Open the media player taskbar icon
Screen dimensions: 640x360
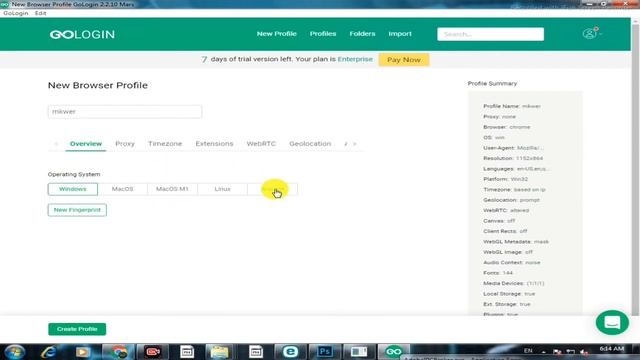click(83, 352)
